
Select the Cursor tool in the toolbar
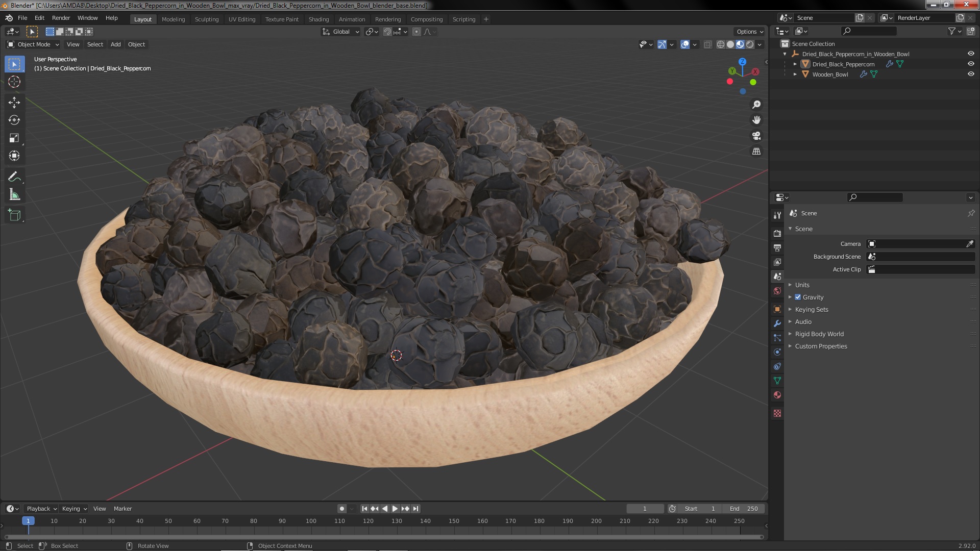click(x=14, y=82)
